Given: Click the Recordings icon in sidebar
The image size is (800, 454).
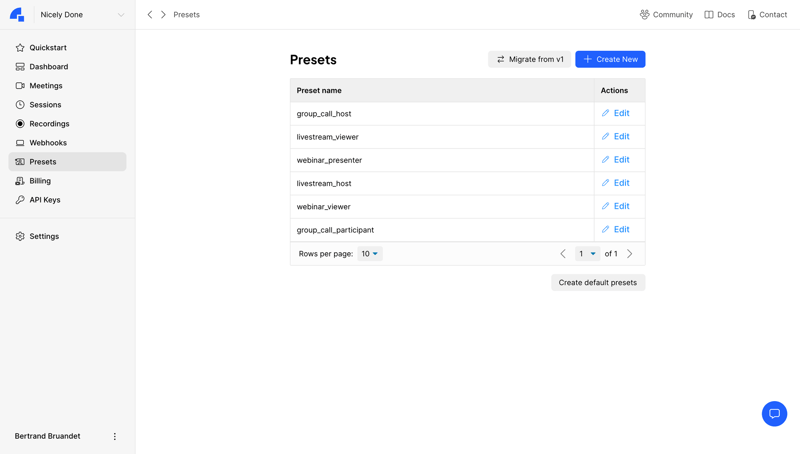Looking at the screenshot, I should [20, 124].
